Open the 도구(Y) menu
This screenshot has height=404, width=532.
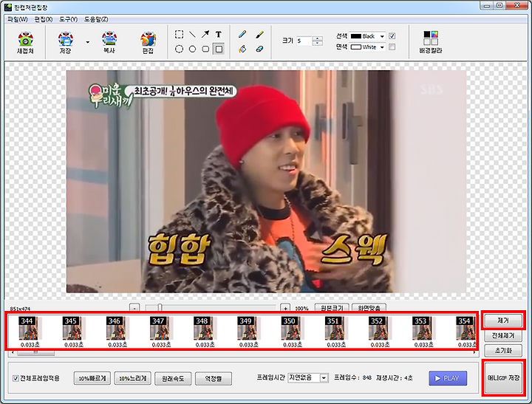(x=68, y=19)
